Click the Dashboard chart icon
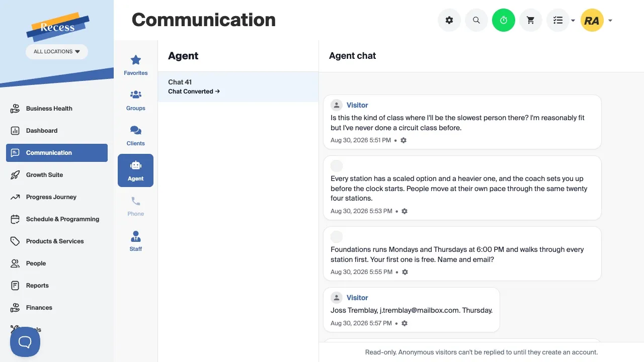The height and width of the screenshot is (362, 644). click(x=15, y=131)
